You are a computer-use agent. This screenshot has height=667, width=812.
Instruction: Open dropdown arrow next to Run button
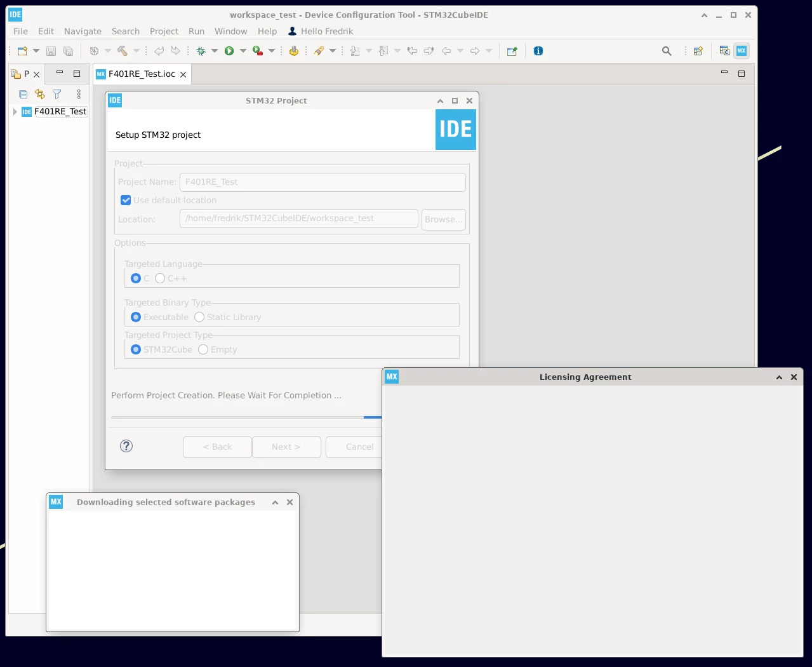tap(243, 51)
